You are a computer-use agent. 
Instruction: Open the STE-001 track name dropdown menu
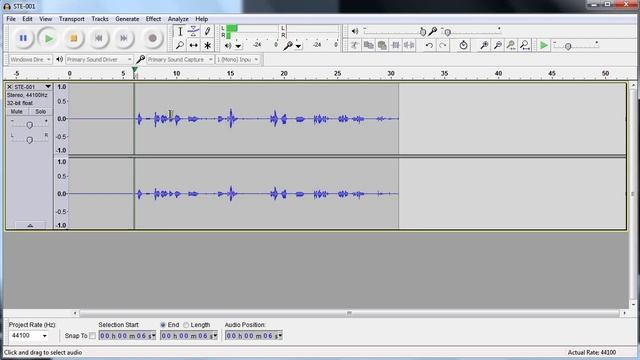(48, 87)
